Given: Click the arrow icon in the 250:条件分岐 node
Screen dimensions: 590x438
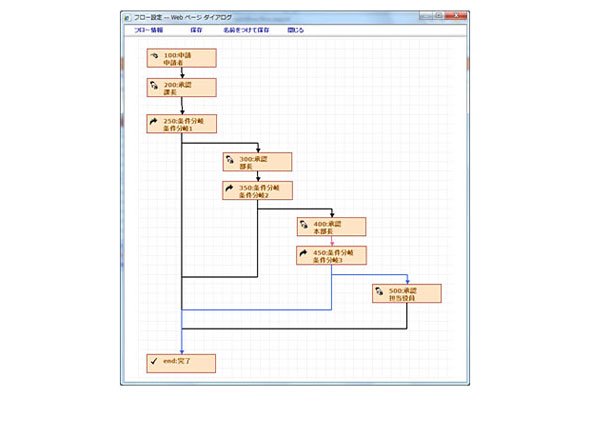Looking at the screenshot, I should coord(154,121).
